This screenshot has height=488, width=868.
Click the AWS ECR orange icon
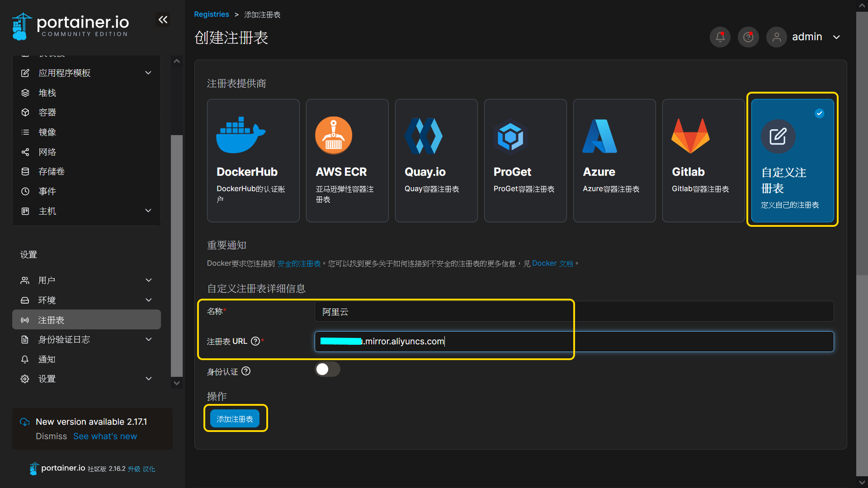(334, 135)
